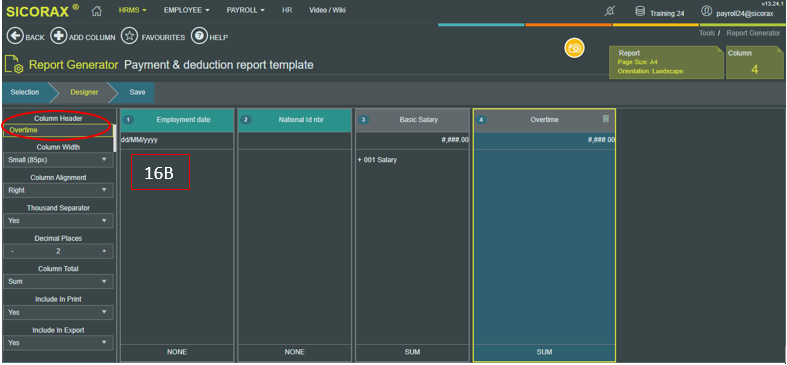The height and width of the screenshot is (365, 787).
Task: Click the HELP label
Action: (219, 38)
